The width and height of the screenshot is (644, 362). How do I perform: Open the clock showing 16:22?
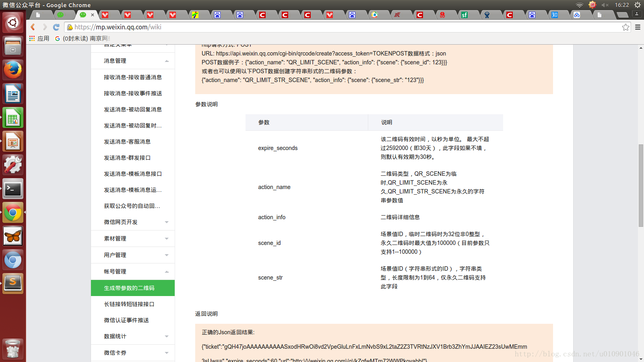[622, 5]
